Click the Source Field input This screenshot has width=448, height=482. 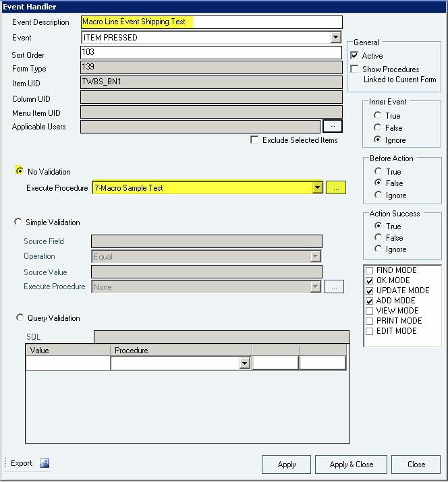pyautogui.click(x=206, y=241)
